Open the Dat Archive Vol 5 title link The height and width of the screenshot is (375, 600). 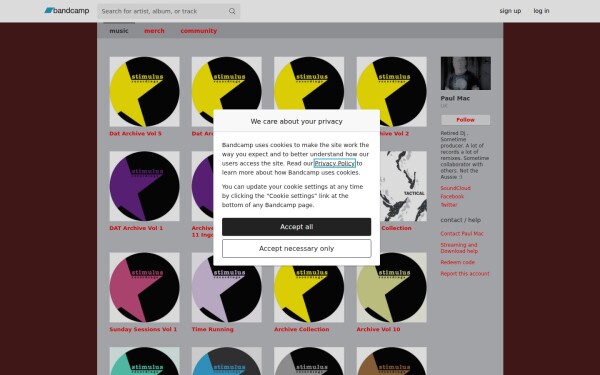coord(135,134)
